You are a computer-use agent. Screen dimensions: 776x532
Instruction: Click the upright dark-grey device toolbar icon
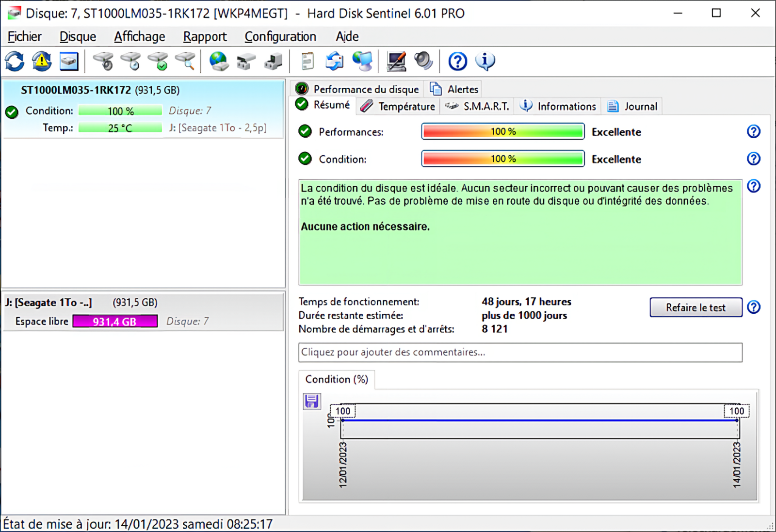tap(273, 61)
